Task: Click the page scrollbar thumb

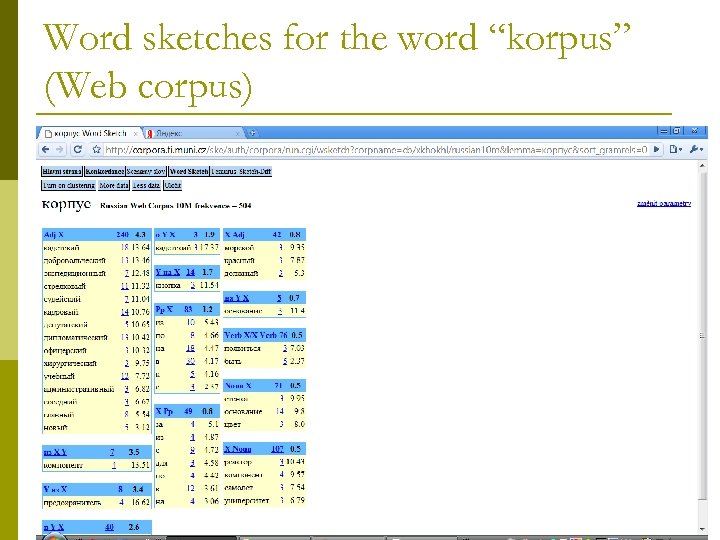Action: [702, 335]
